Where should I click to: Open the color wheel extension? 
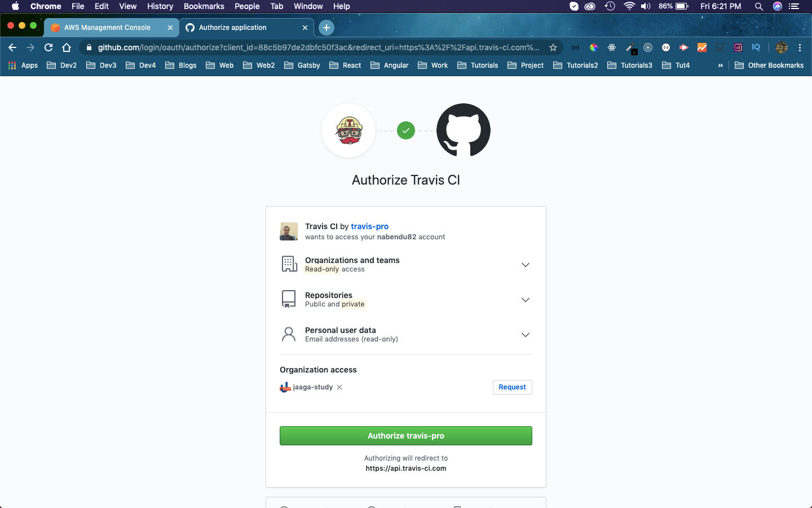click(x=594, y=47)
